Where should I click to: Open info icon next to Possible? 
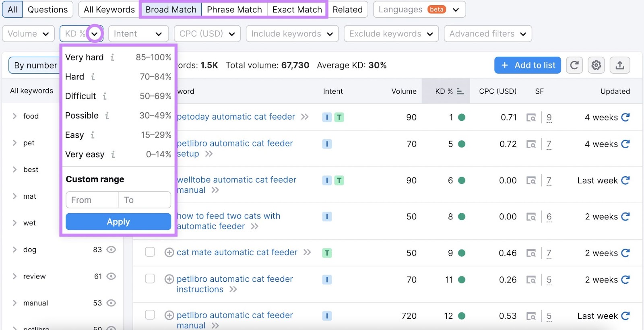107,116
